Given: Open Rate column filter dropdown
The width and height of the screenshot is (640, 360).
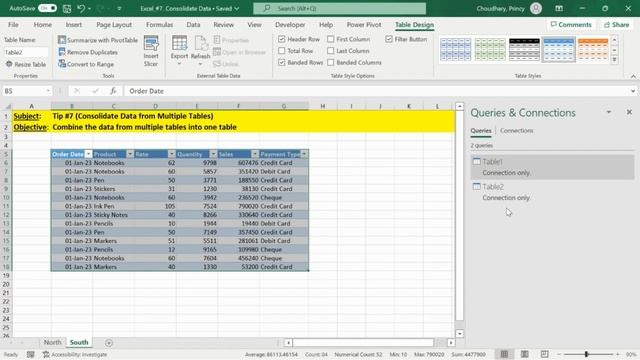Looking at the screenshot, I should point(171,154).
